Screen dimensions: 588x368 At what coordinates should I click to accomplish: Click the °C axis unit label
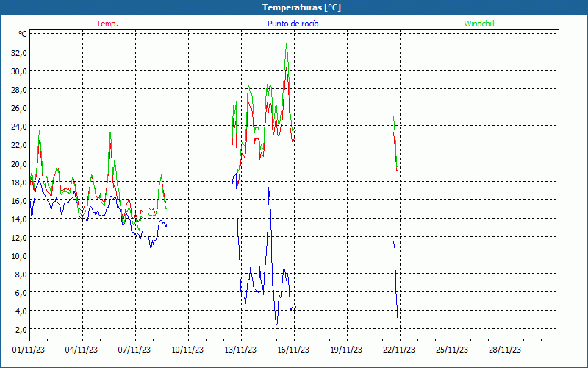[23, 34]
